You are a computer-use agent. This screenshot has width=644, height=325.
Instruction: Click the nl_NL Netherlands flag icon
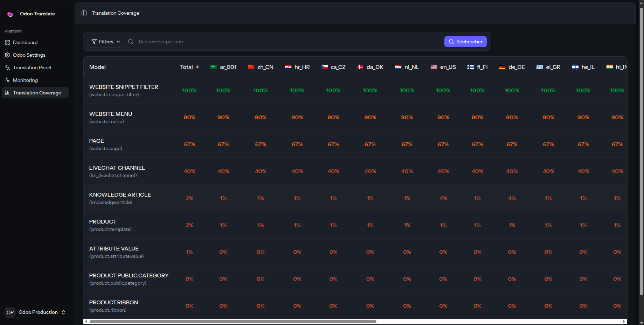[398, 67]
